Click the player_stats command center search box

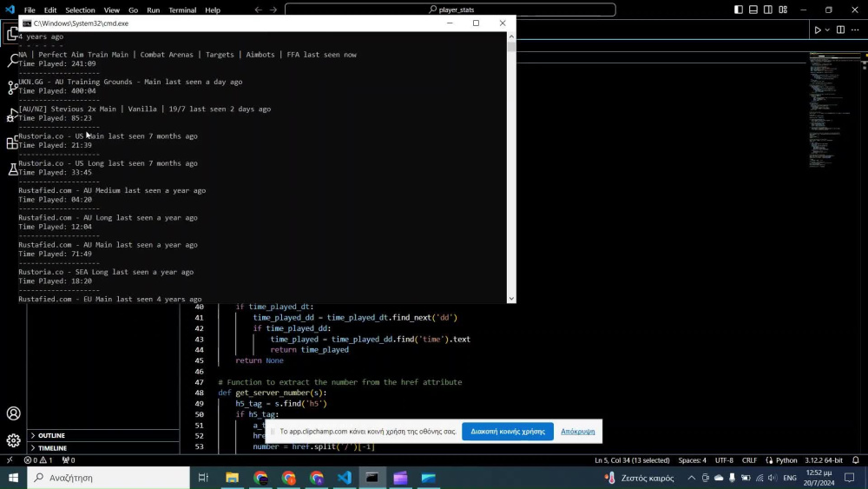pyautogui.click(x=450, y=10)
